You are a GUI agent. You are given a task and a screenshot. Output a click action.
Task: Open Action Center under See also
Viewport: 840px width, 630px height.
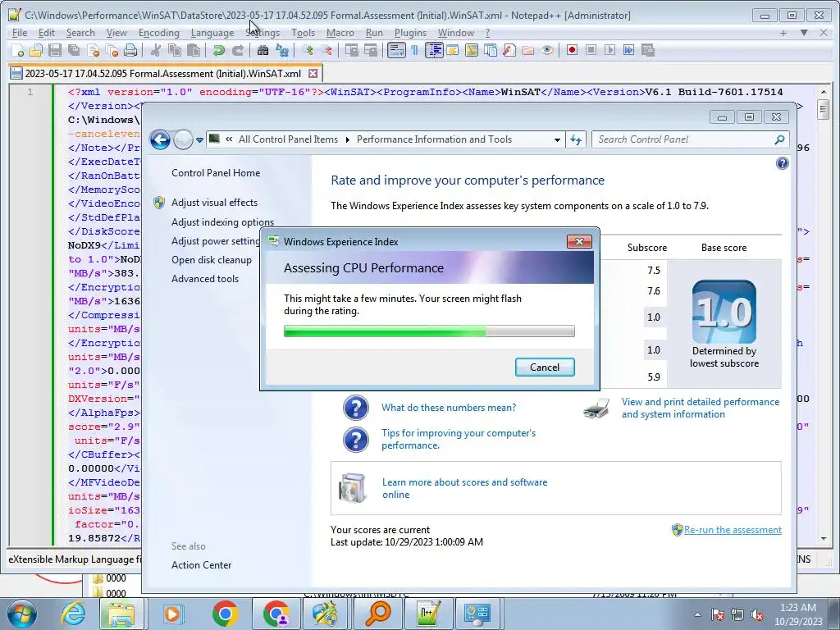click(x=202, y=564)
